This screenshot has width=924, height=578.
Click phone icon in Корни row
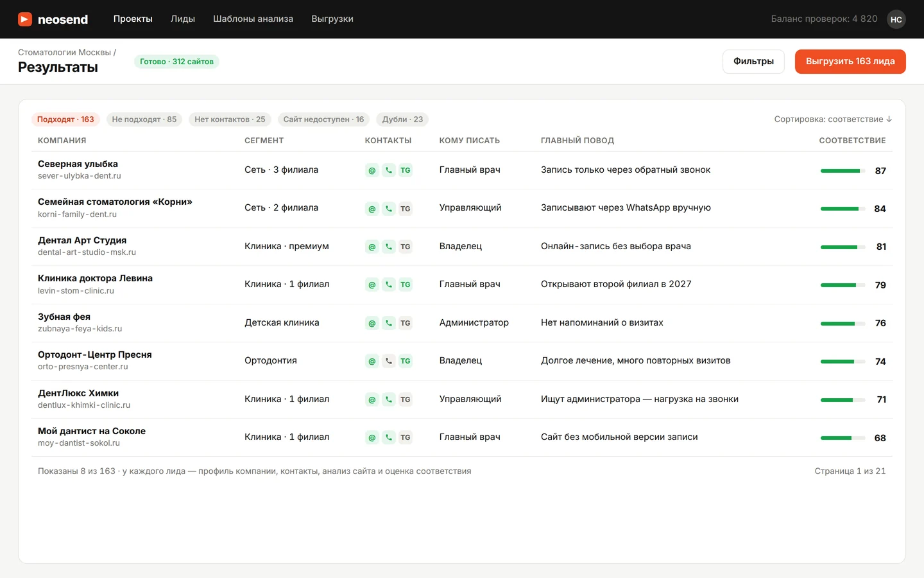[389, 209]
